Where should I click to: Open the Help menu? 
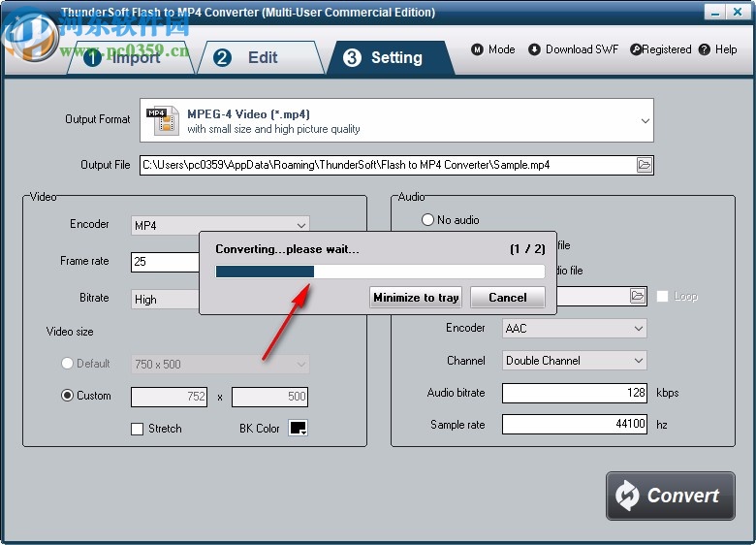coord(718,49)
